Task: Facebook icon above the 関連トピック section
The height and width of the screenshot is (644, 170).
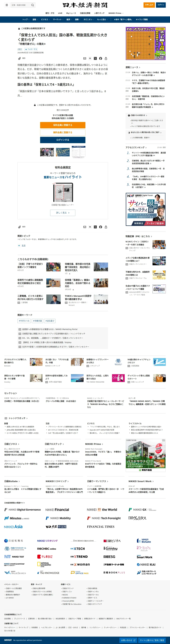Action: coord(100,227)
